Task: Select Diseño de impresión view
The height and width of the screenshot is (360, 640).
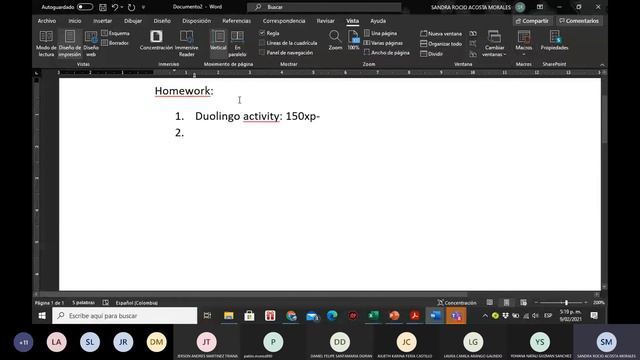Action: [70, 43]
